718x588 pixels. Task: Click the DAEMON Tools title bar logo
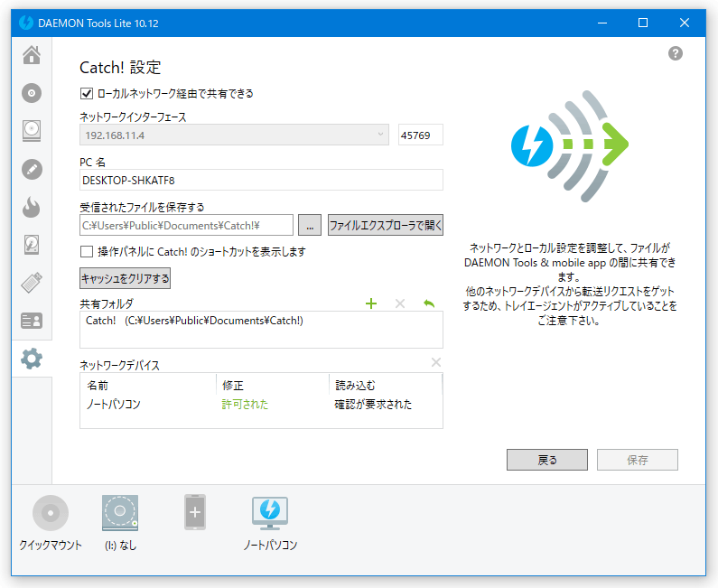[26, 23]
